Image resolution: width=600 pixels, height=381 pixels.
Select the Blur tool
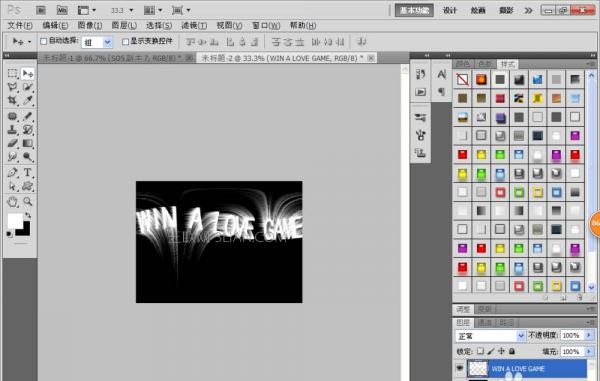[x=12, y=156]
